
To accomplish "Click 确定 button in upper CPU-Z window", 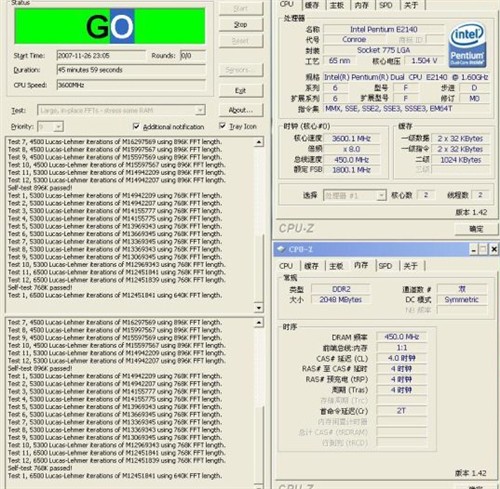I will (476, 229).
